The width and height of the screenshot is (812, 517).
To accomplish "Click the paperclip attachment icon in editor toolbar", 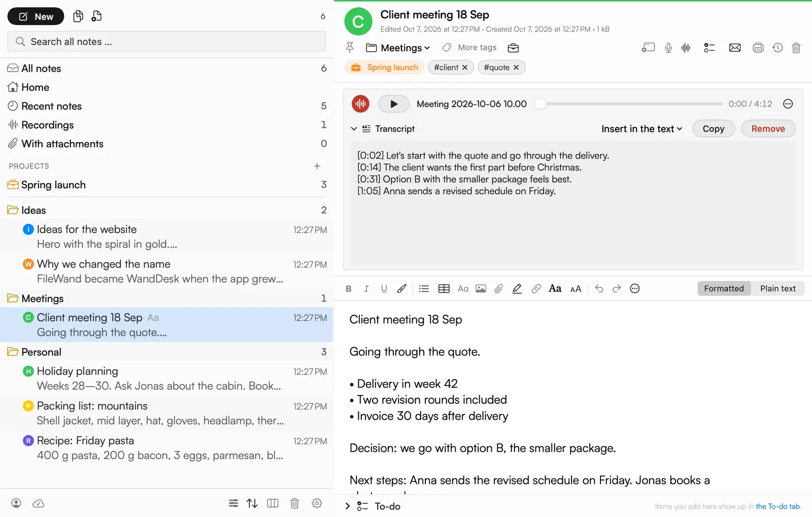I will point(499,288).
